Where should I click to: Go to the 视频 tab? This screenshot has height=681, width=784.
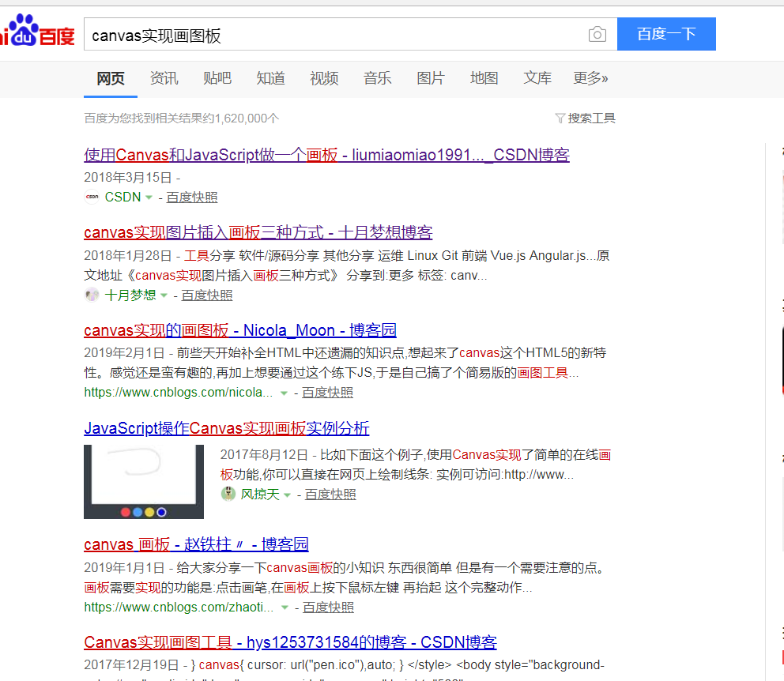tap(324, 78)
